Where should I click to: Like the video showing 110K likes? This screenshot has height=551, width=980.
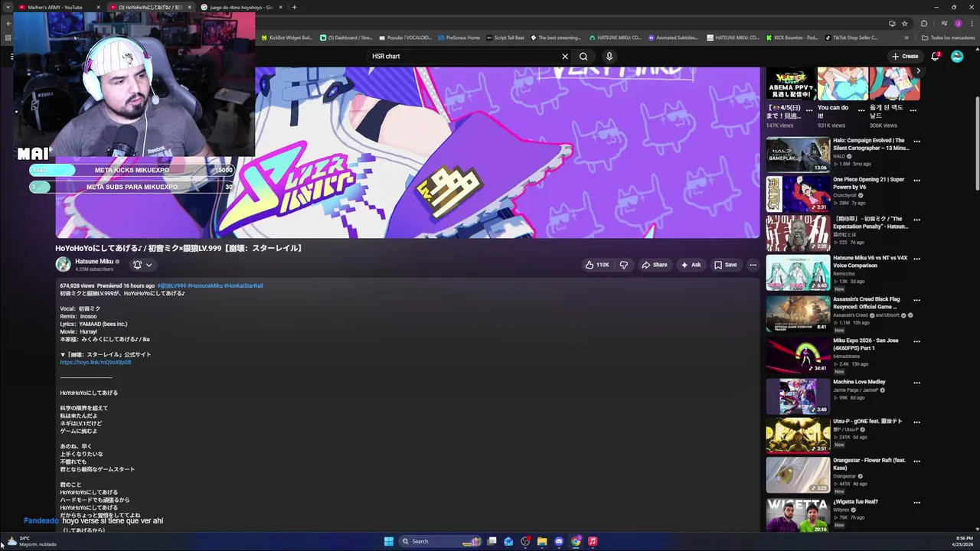597,265
